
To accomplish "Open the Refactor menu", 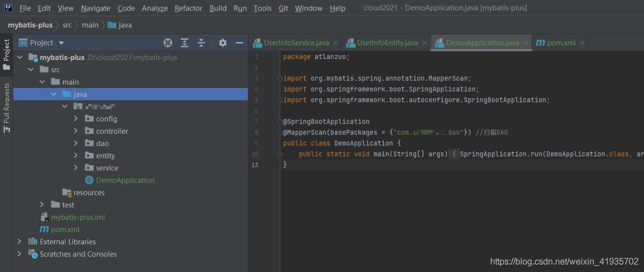I will 188,8.
